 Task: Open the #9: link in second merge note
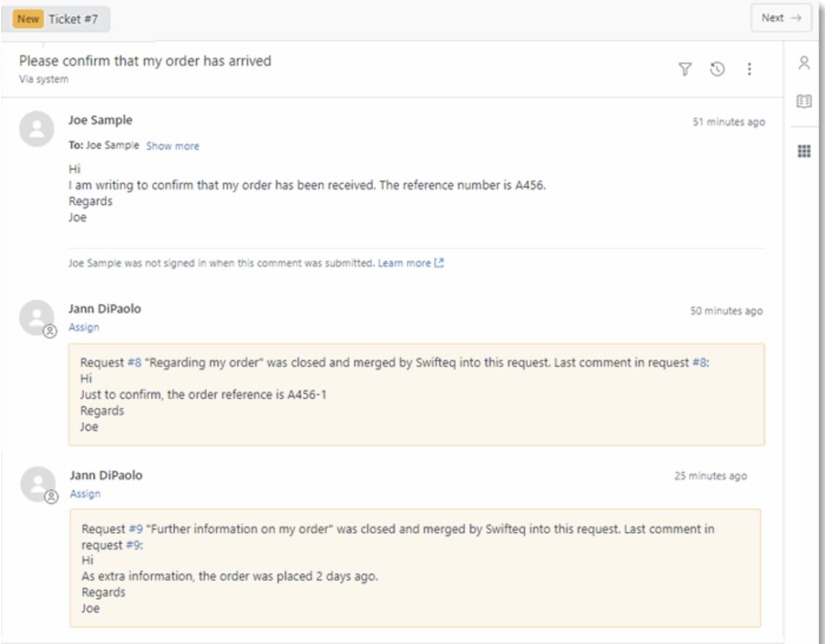(x=135, y=545)
